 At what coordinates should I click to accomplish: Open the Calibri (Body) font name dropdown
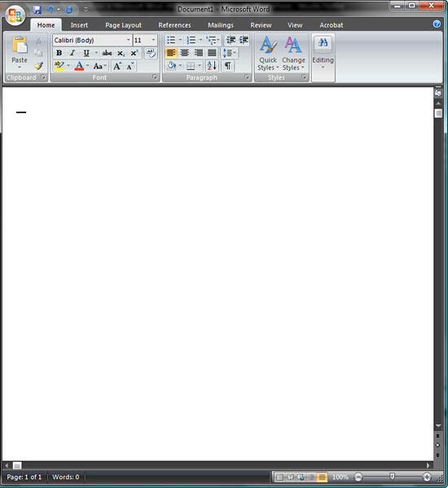pos(128,40)
